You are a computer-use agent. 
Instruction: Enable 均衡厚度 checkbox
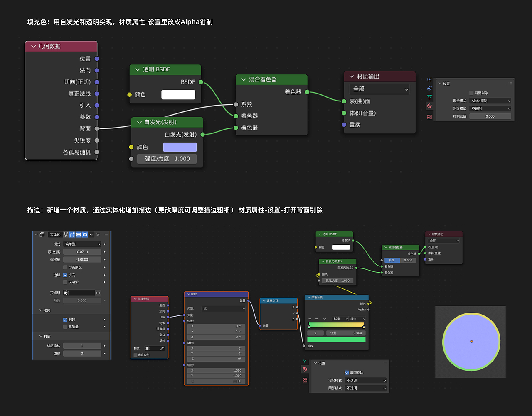tap(65, 267)
